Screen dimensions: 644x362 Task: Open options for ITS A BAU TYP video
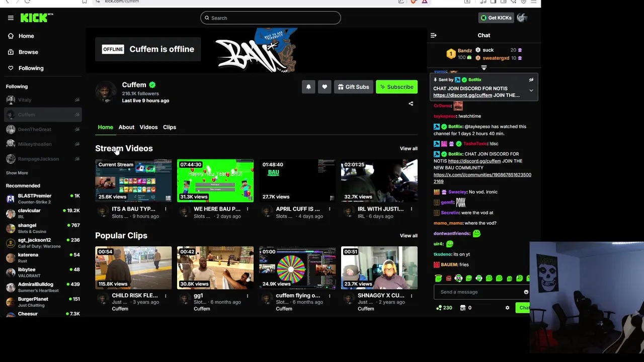click(166, 209)
